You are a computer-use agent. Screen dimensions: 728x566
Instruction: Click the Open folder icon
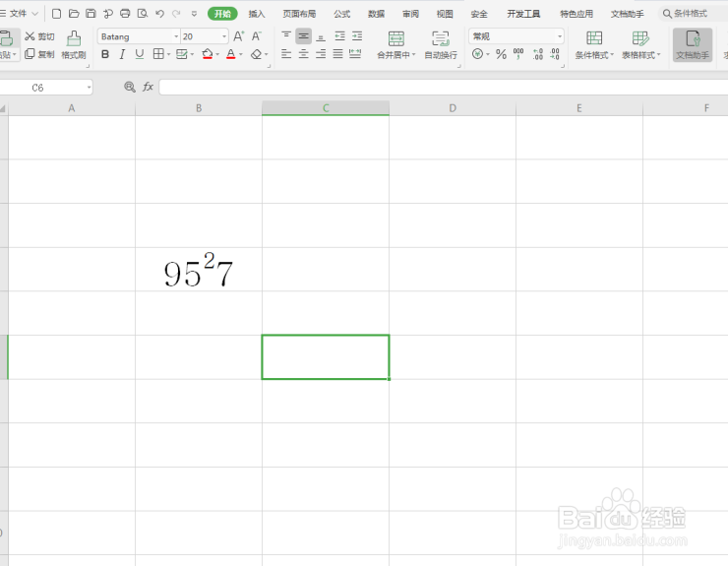pyautogui.click(x=74, y=14)
